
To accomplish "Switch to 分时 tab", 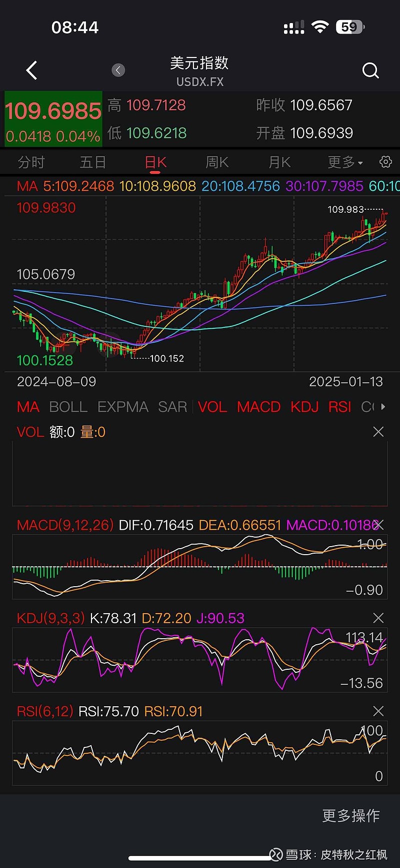I will (x=31, y=162).
